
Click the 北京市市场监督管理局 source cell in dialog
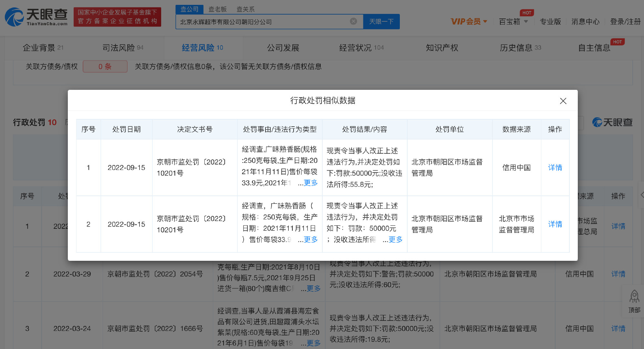(x=516, y=224)
